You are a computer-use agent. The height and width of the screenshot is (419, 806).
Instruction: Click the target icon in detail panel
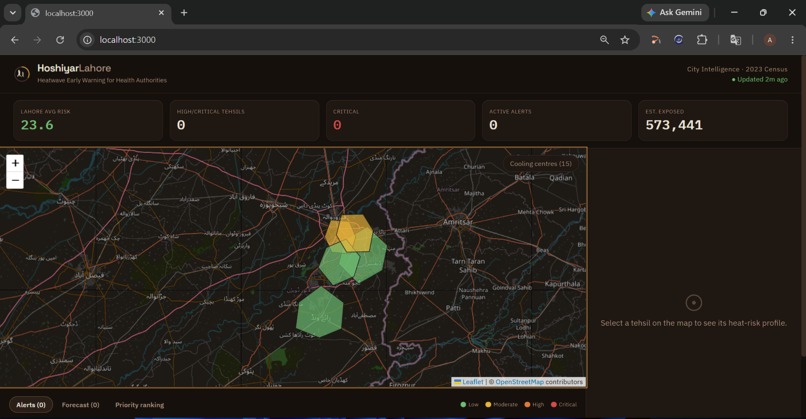click(693, 302)
